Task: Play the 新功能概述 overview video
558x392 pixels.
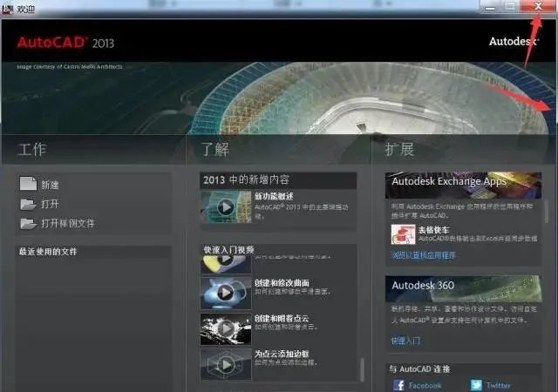Action: (x=226, y=207)
